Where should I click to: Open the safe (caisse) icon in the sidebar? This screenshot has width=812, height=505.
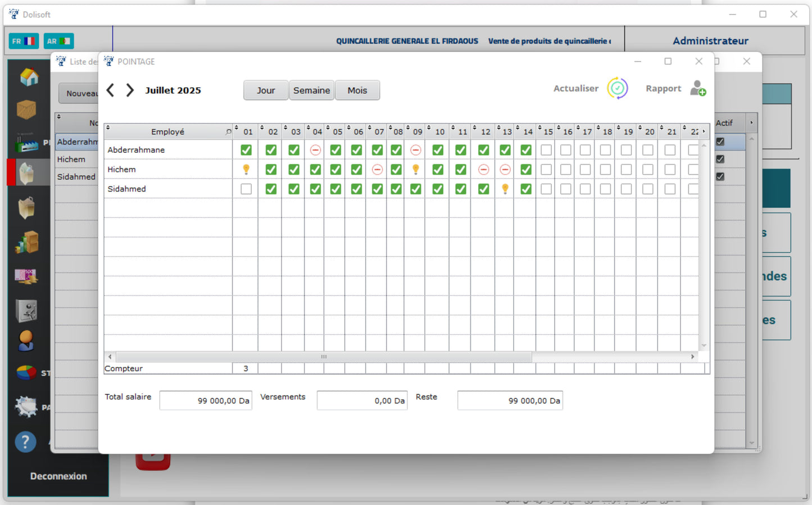tap(25, 311)
